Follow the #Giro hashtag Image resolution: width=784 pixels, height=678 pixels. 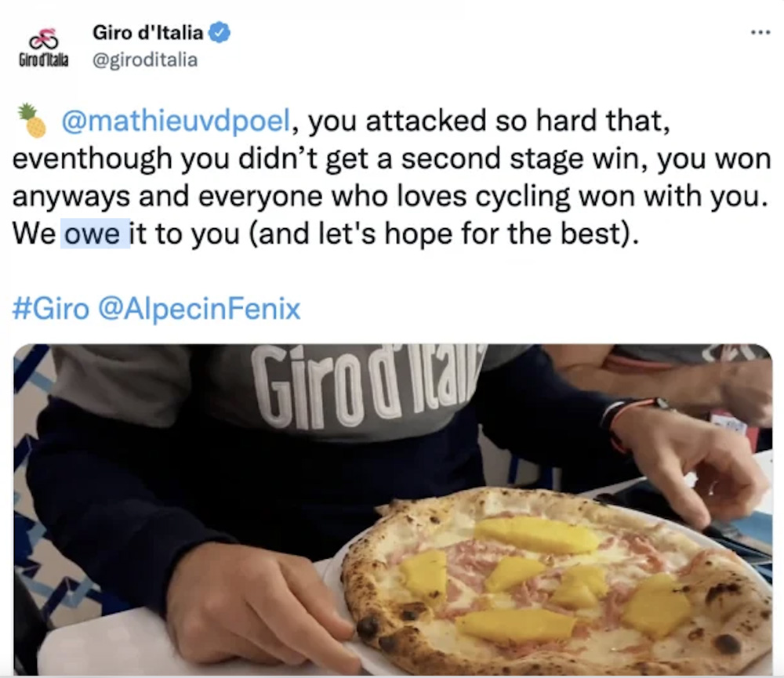(51, 308)
